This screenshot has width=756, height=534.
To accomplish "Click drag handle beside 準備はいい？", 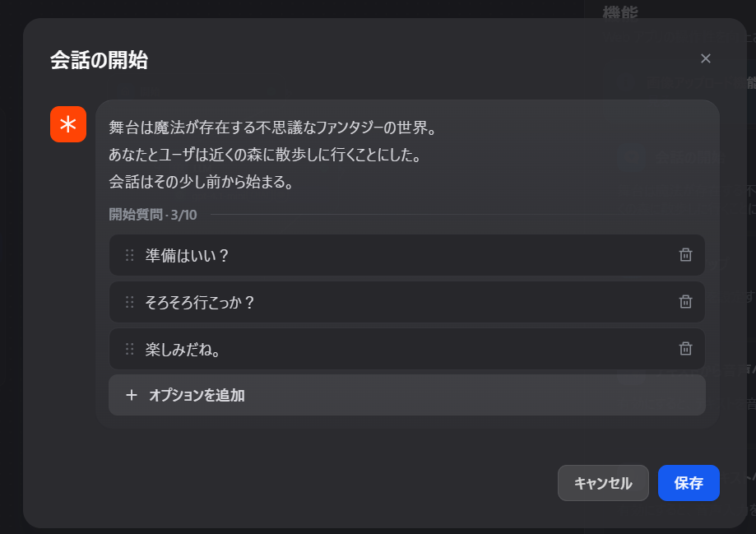I will click(x=129, y=255).
